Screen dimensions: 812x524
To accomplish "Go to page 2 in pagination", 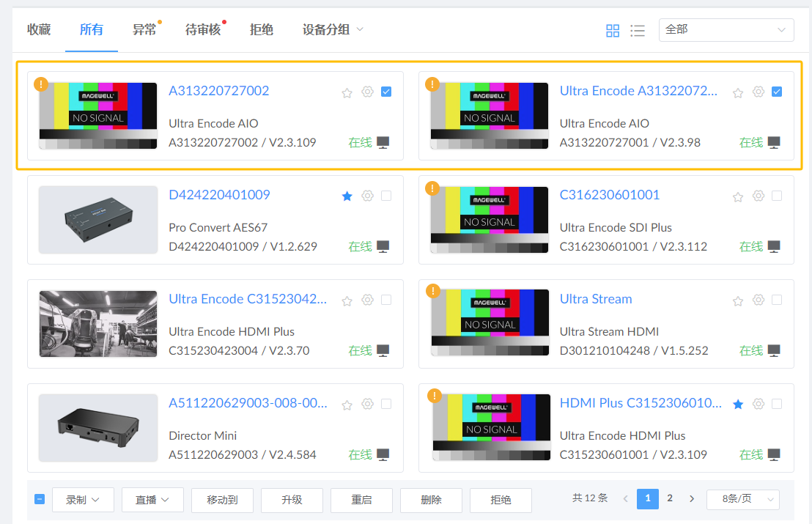I will click(670, 498).
